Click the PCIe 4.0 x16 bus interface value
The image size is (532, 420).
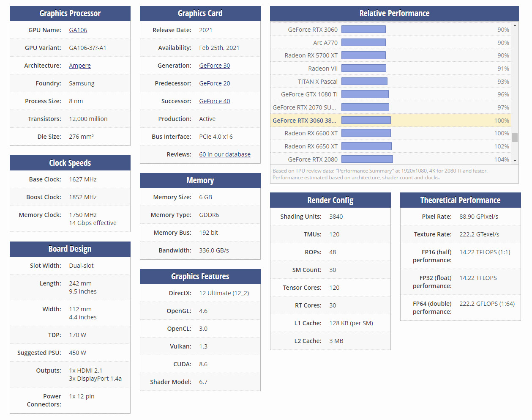click(x=216, y=137)
